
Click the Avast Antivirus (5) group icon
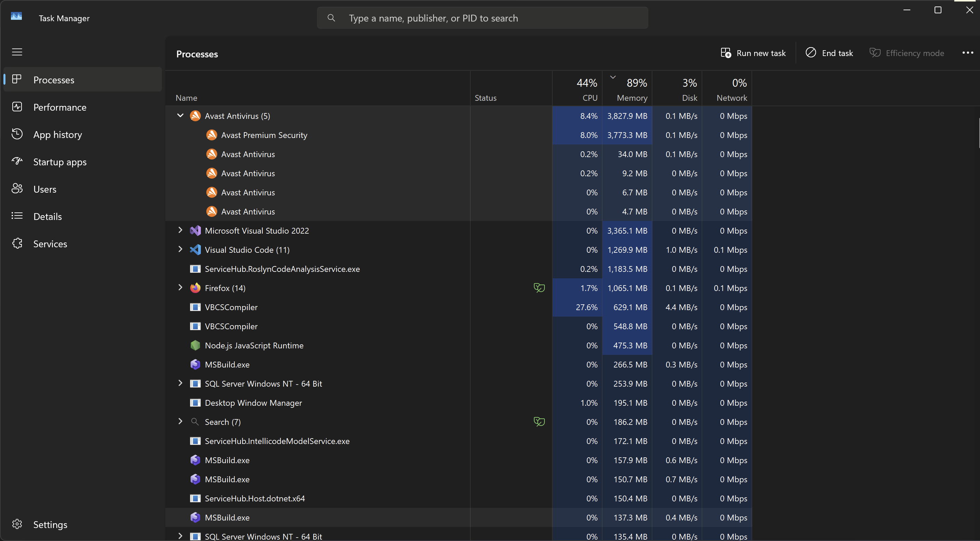pyautogui.click(x=195, y=116)
